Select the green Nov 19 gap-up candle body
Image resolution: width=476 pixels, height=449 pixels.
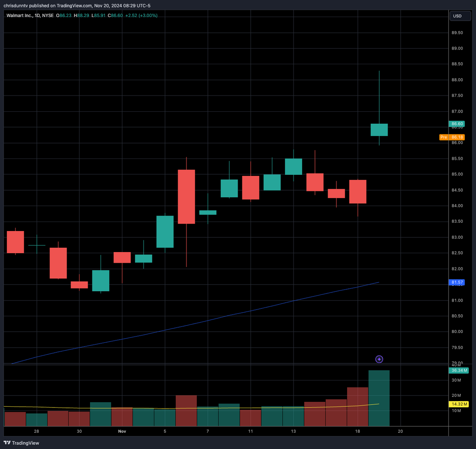pos(379,130)
